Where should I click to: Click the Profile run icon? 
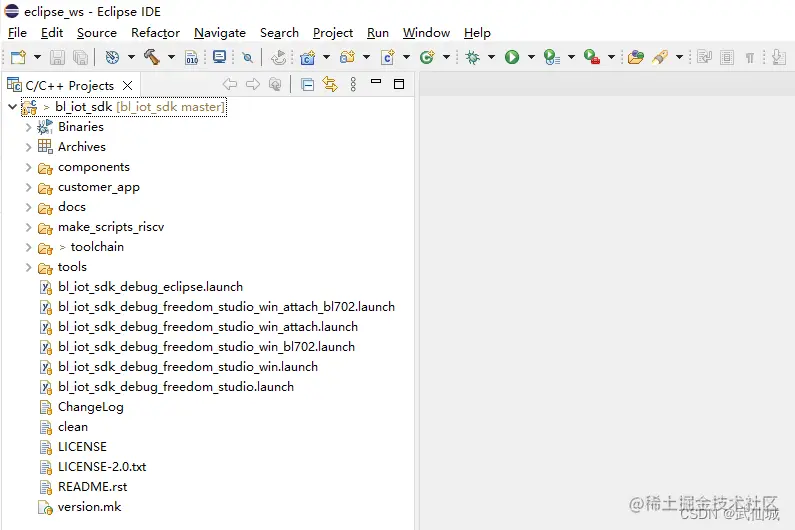(552, 57)
